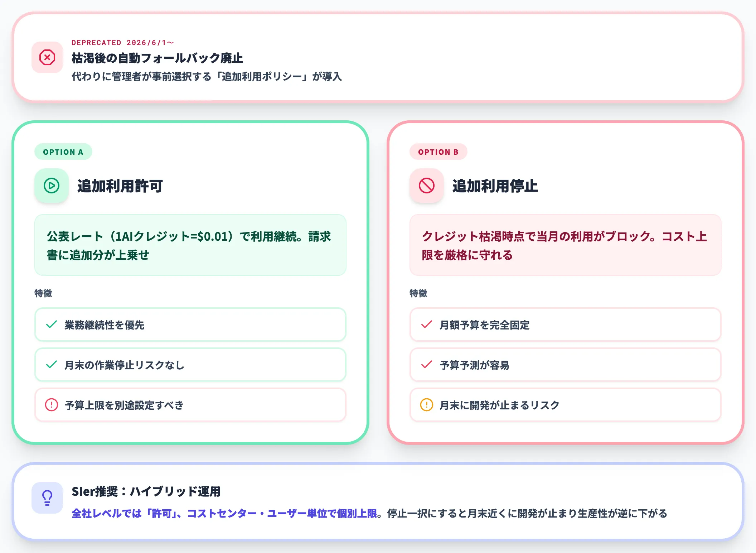Click the 追加利用許可 heading
Image resolution: width=756 pixels, height=553 pixels.
tap(120, 186)
